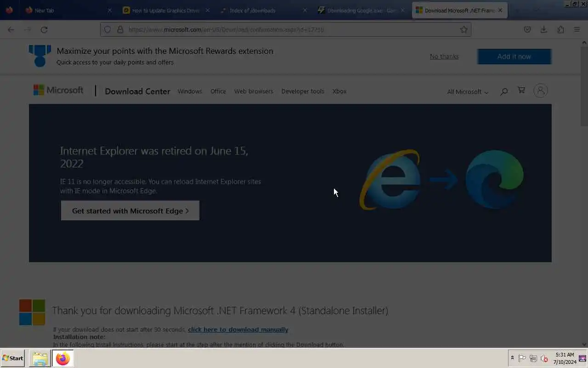This screenshot has height=368, width=588.
Task: Close the New Tab tab
Action: coord(109,10)
